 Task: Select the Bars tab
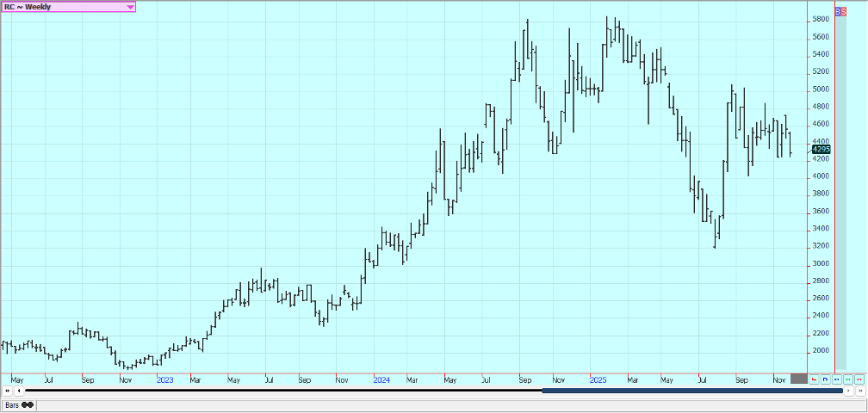coord(18,404)
